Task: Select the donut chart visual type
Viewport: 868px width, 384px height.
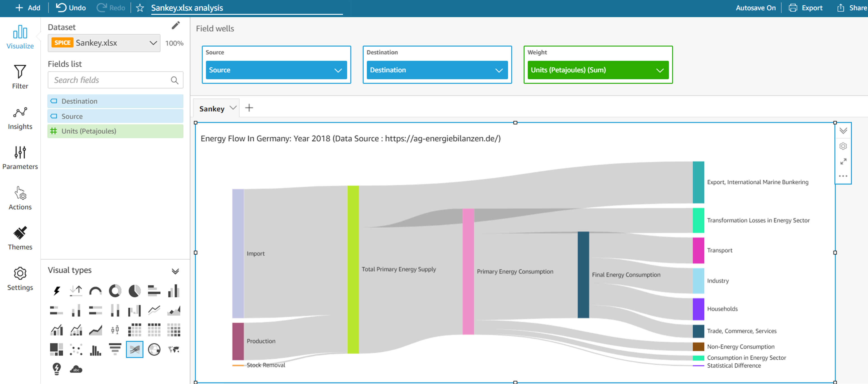Action: [x=115, y=291]
